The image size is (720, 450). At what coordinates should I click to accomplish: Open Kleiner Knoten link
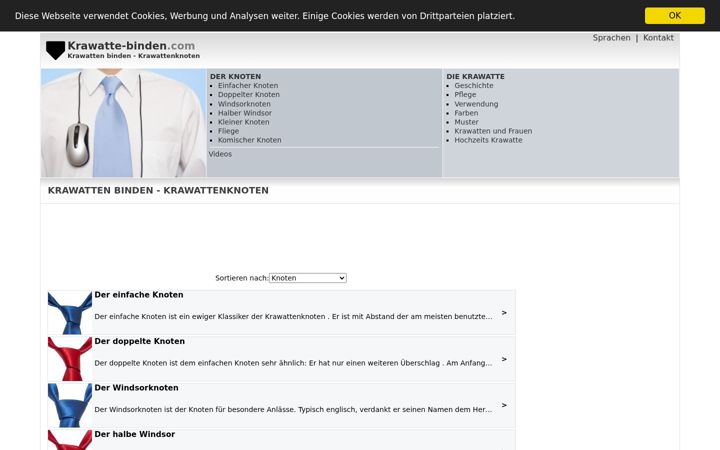click(x=244, y=122)
